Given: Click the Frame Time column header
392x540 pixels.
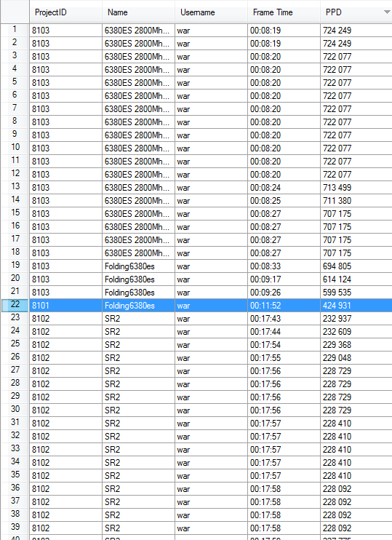Looking at the screenshot, I should pos(284,12).
